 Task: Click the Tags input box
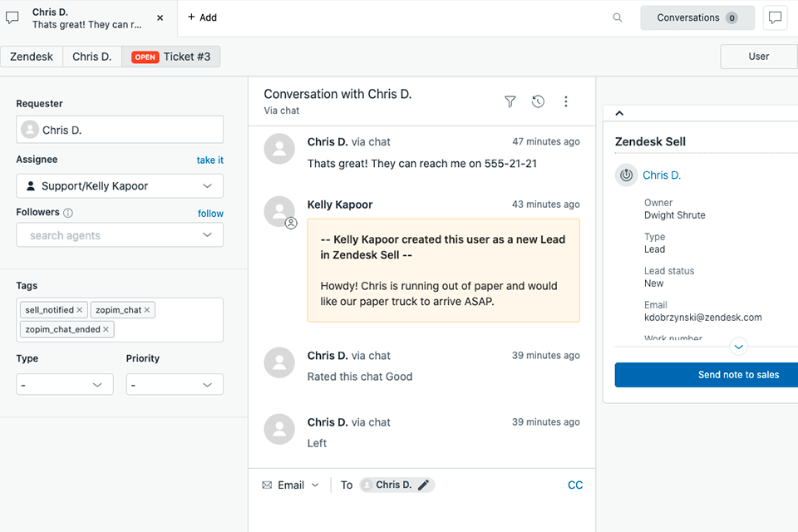[120, 320]
